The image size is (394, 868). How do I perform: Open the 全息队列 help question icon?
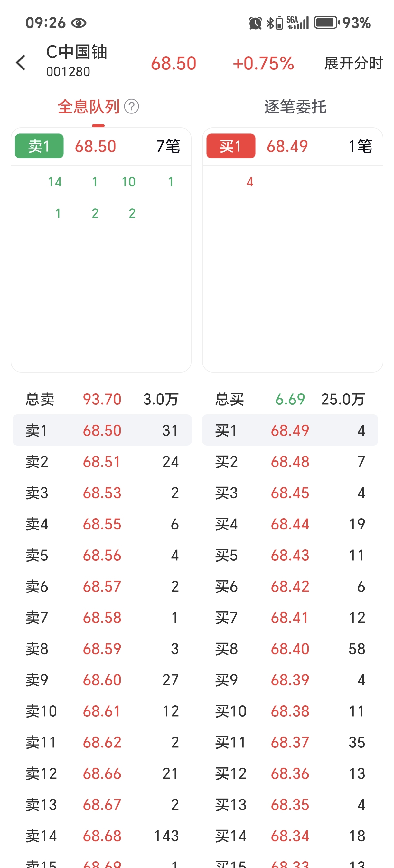(132, 106)
